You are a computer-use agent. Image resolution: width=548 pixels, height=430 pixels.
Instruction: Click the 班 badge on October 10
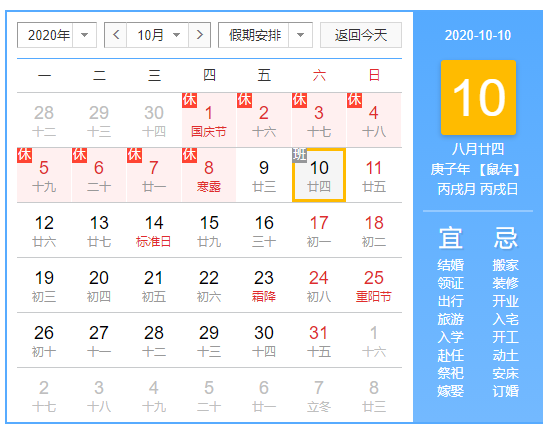(x=300, y=155)
